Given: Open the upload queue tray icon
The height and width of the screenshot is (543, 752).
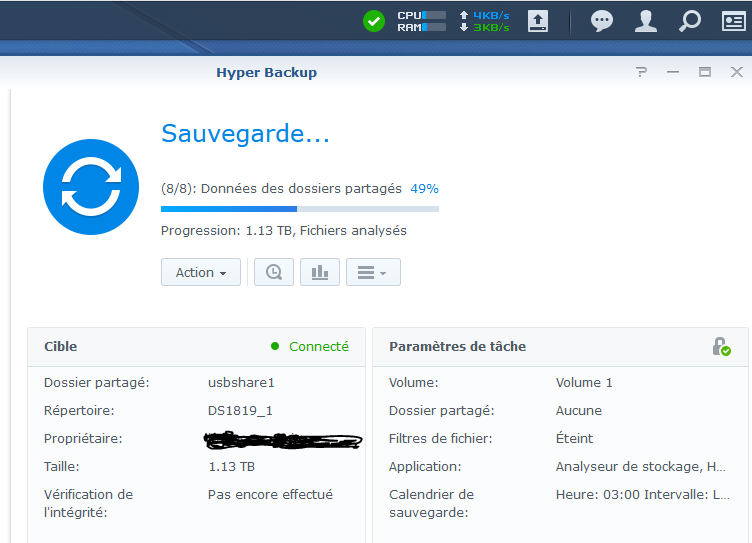Looking at the screenshot, I should coord(538,21).
